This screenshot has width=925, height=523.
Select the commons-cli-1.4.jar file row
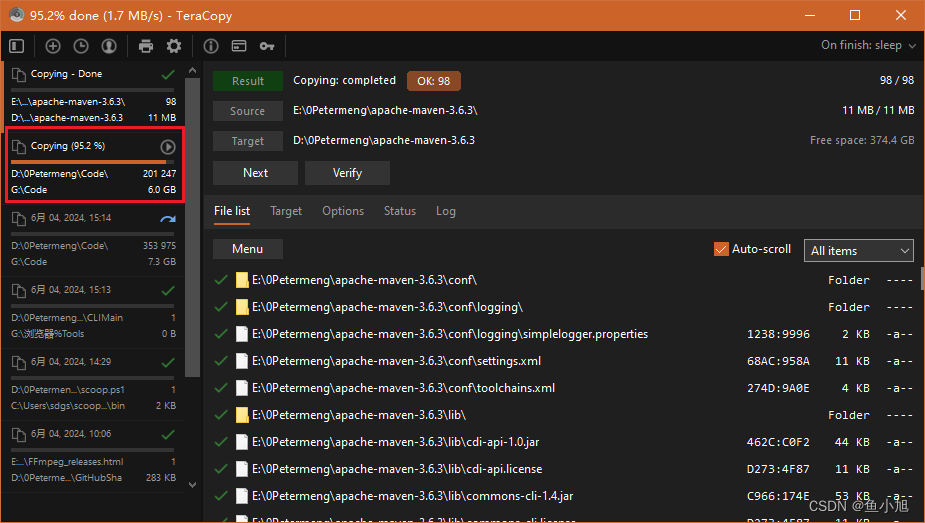pyautogui.click(x=563, y=496)
